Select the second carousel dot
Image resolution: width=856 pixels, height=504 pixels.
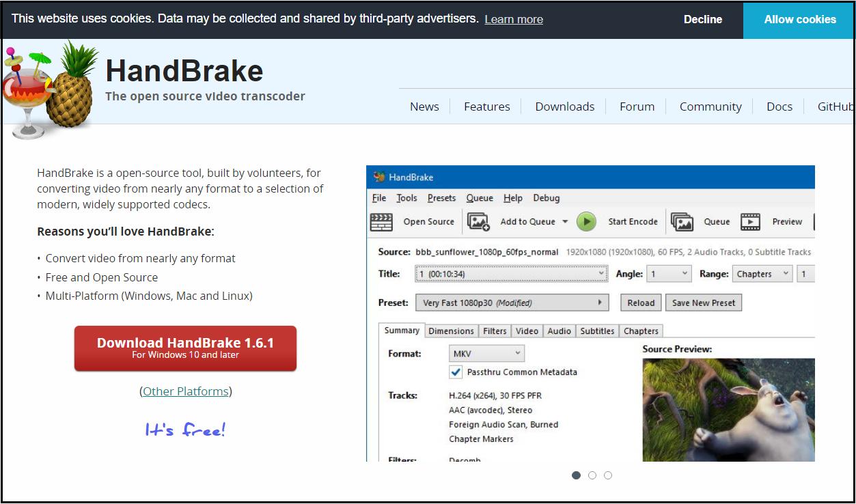(592, 475)
